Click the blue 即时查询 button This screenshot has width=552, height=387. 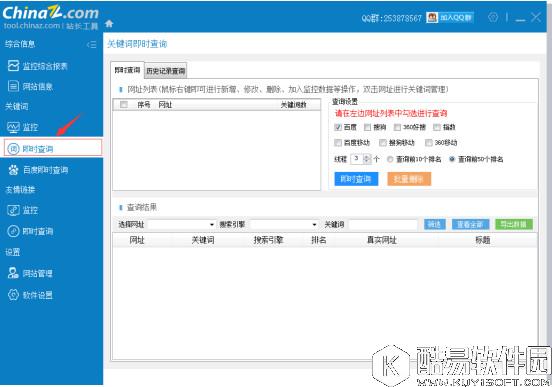point(356,179)
